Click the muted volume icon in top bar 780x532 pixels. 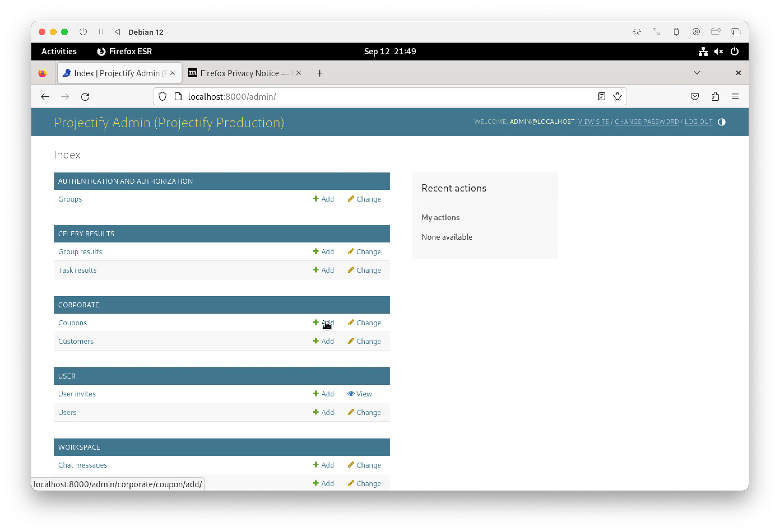[718, 51]
